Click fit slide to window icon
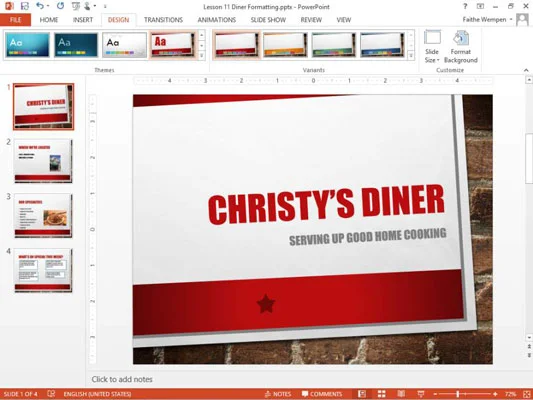Viewport: 533px width, 400px height. tap(527, 394)
